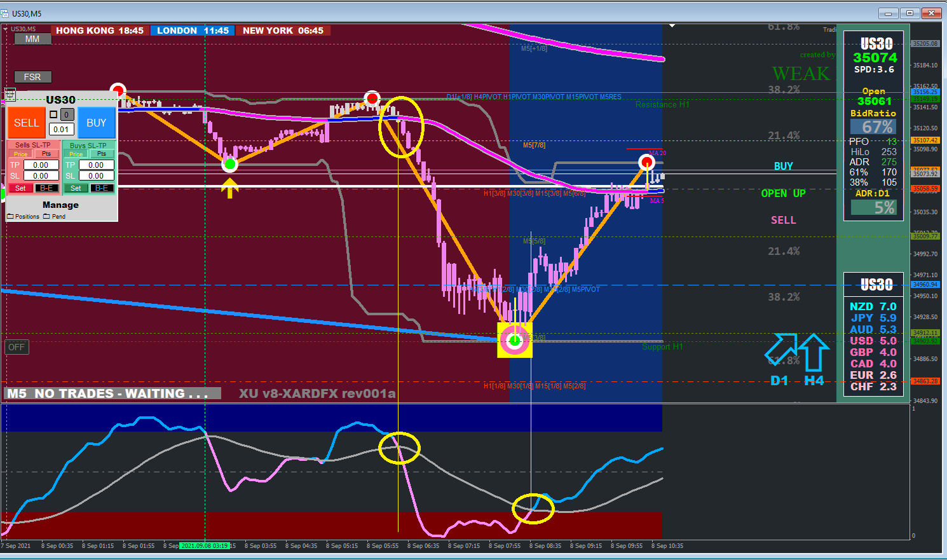Toggle the OFF switch on the chart

pos(17,347)
